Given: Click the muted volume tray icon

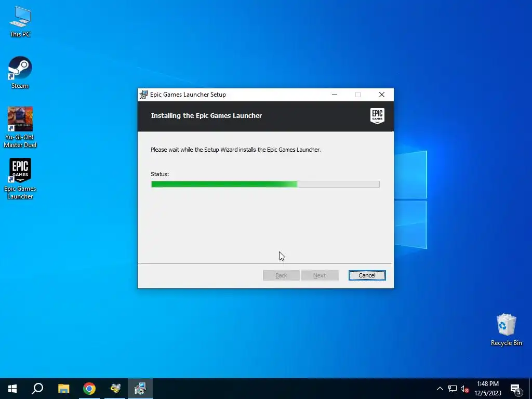Looking at the screenshot, I should pos(464,389).
